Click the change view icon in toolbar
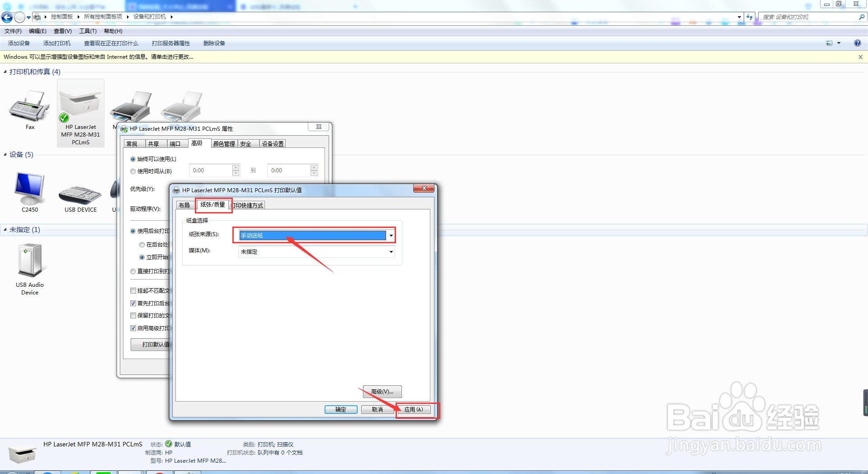This screenshot has height=474, width=868. click(829, 43)
